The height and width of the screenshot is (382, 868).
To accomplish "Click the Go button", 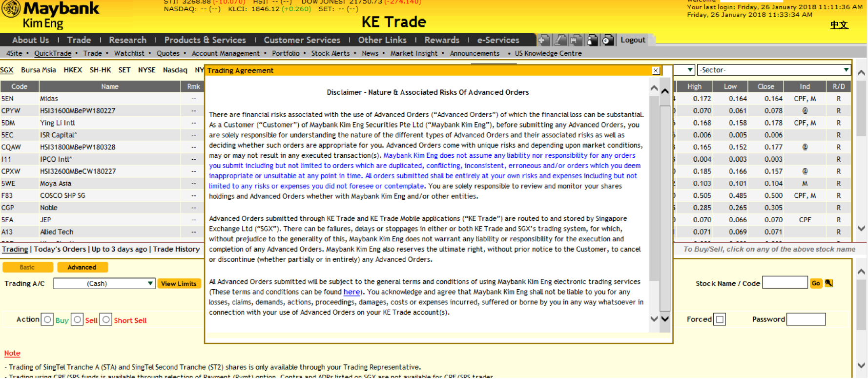I will 816,283.
